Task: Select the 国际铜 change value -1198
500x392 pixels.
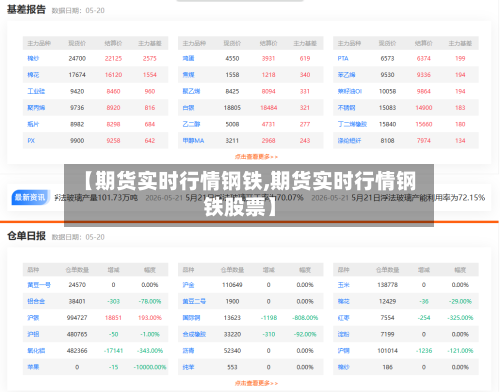Action: tap(269, 318)
